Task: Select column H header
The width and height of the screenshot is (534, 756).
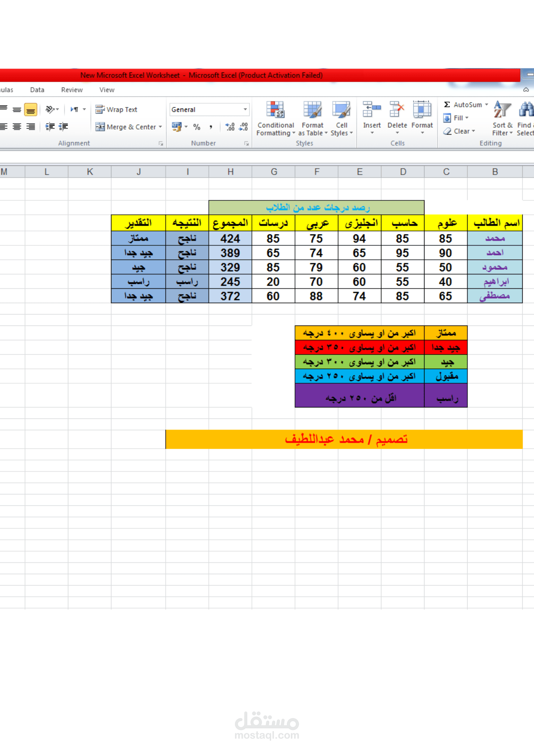Action: pos(230,172)
